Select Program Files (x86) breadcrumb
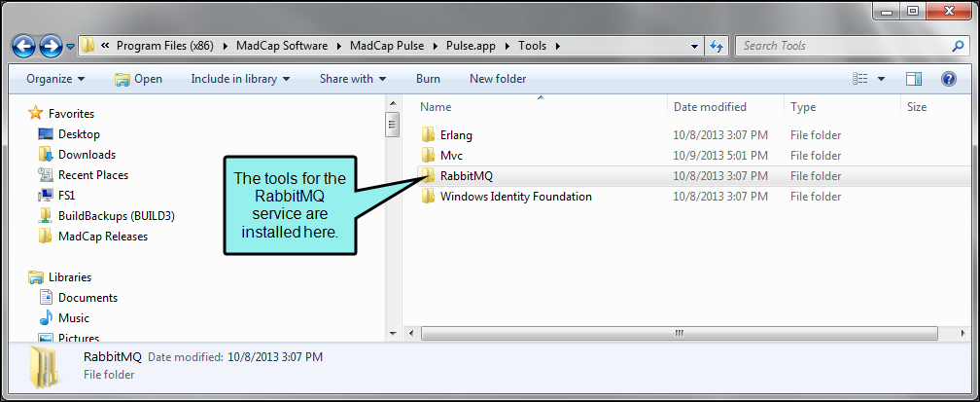Viewport: 980px width, 402px height. point(165,46)
